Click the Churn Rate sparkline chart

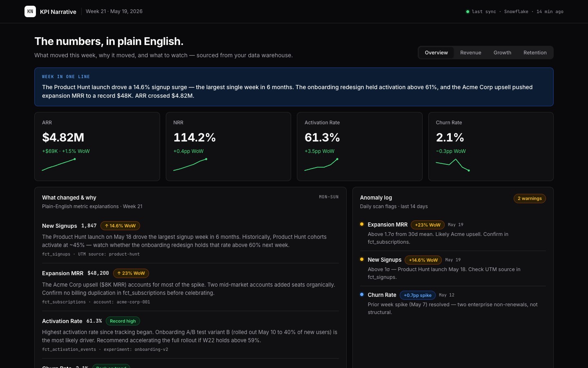[x=453, y=164]
